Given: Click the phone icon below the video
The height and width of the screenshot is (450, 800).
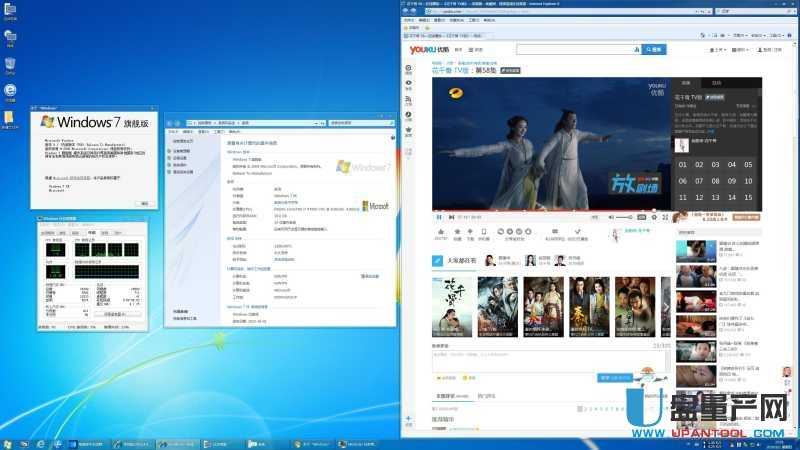Looking at the screenshot, I should [x=484, y=232].
